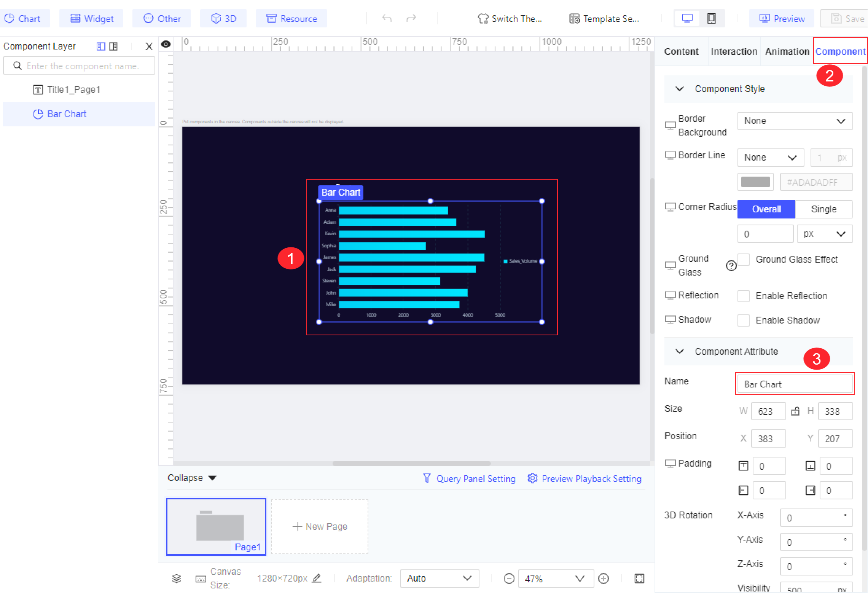Image resolution: width=868 pixels, height=593 pixels.
Task: Open the layers stack icon in bottom bar
Action: [176, 579]
